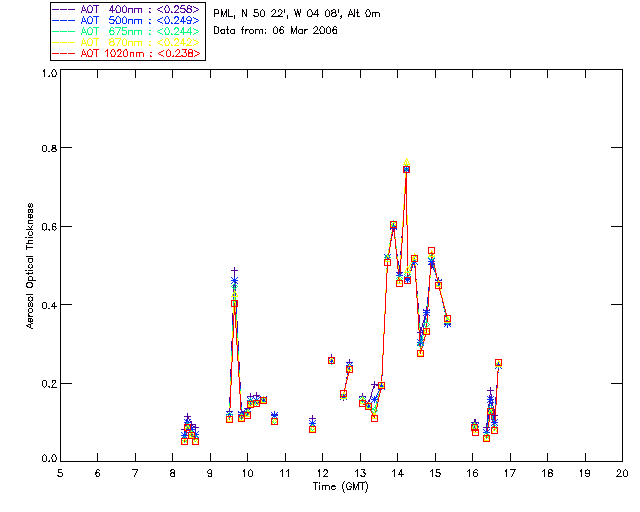This screenshot has height=512, width=640.
Task: Click the isolated data point just after 12:00
Action: [331, 360]
